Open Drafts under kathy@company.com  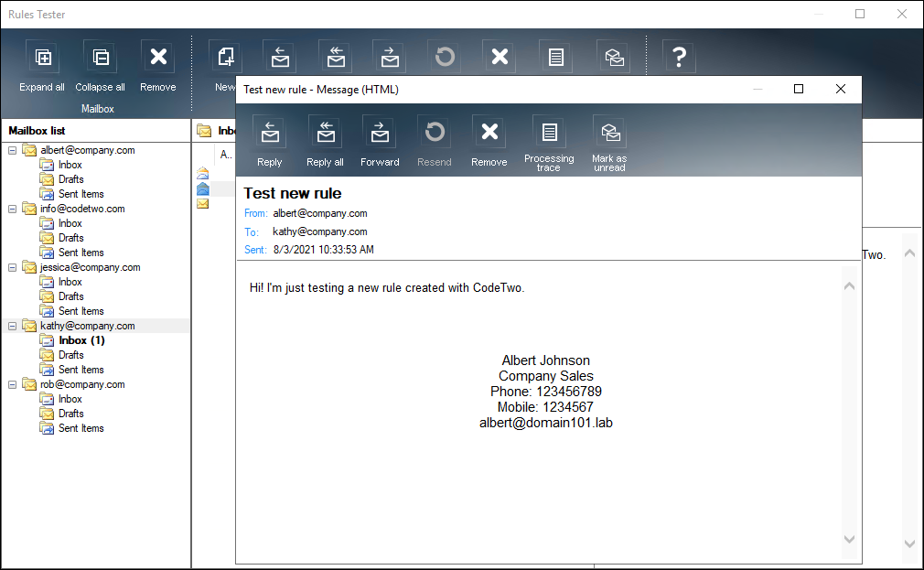click(x=70, y=355)
